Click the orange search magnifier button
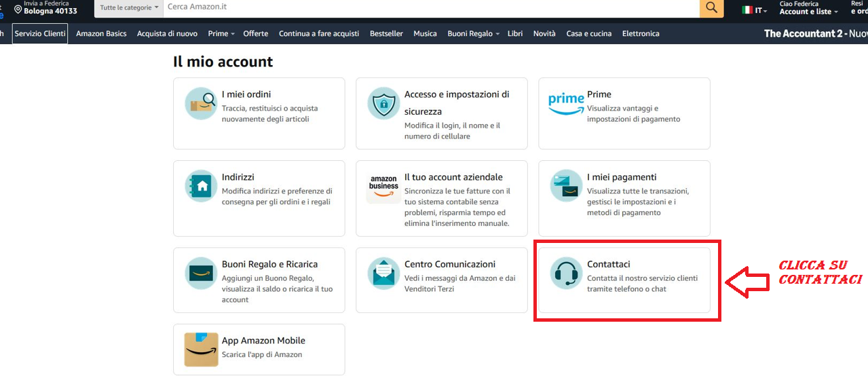 pyautogui.click(x=711, y=7)
